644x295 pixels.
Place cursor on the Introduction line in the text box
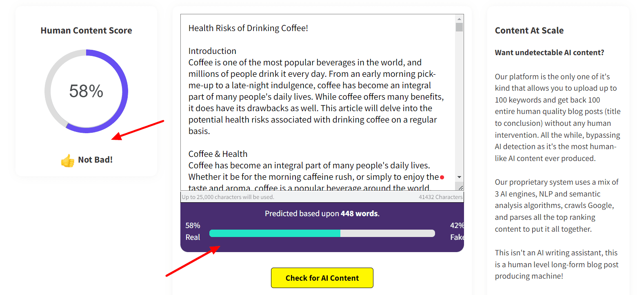[x=212, y=51]
